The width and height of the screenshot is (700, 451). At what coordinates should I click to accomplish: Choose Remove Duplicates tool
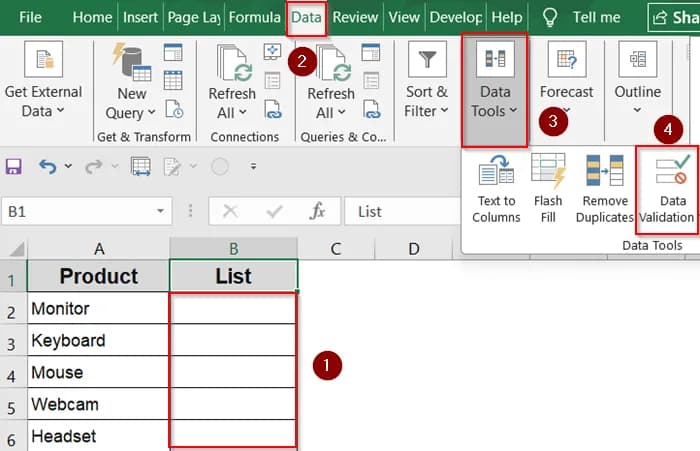pos(604,189)
